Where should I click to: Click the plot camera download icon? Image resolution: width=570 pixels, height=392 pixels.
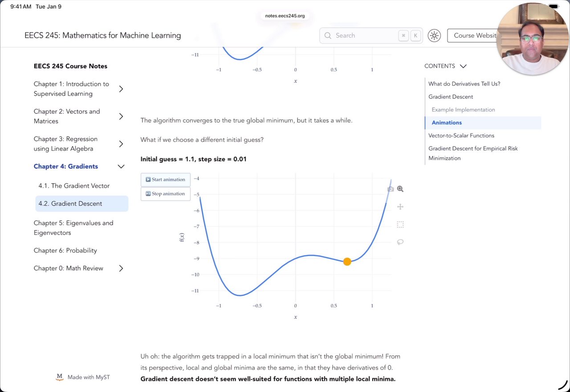coord(391,189)
